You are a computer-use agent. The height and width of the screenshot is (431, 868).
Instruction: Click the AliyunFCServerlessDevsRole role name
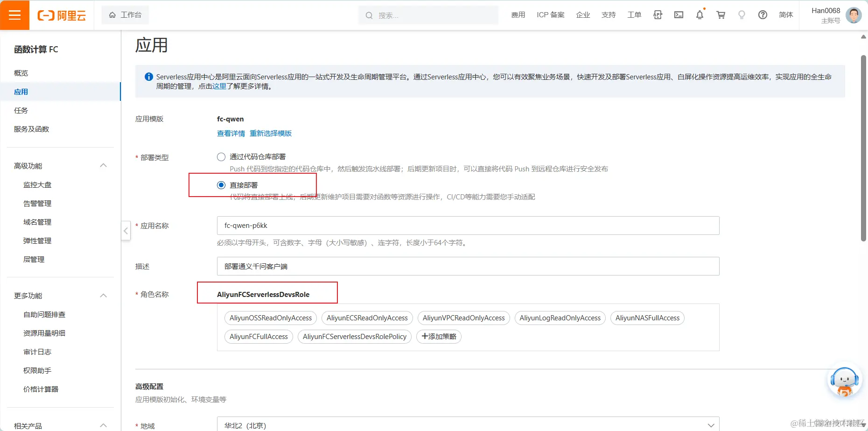point(263,295)
